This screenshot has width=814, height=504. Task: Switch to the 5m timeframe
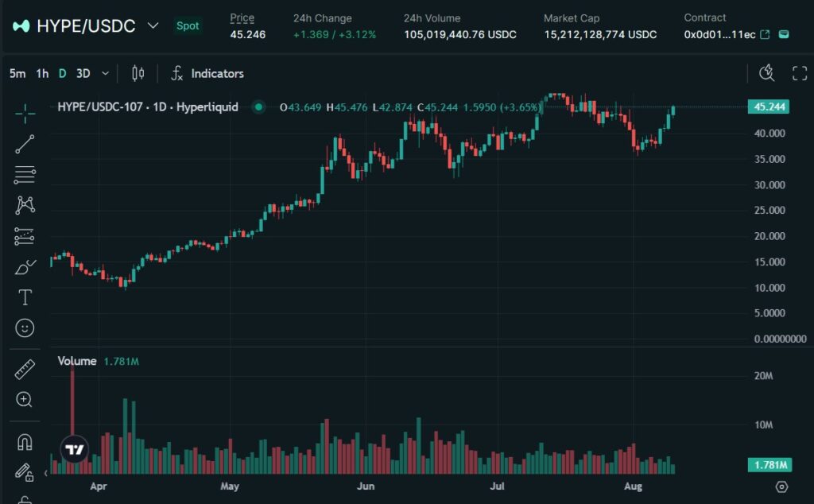point(17,73)
